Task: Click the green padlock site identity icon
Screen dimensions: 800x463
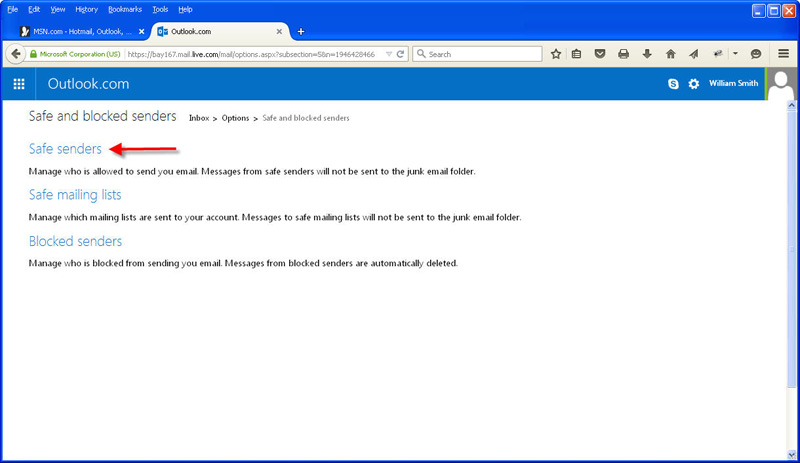Action: coord(34,54)
